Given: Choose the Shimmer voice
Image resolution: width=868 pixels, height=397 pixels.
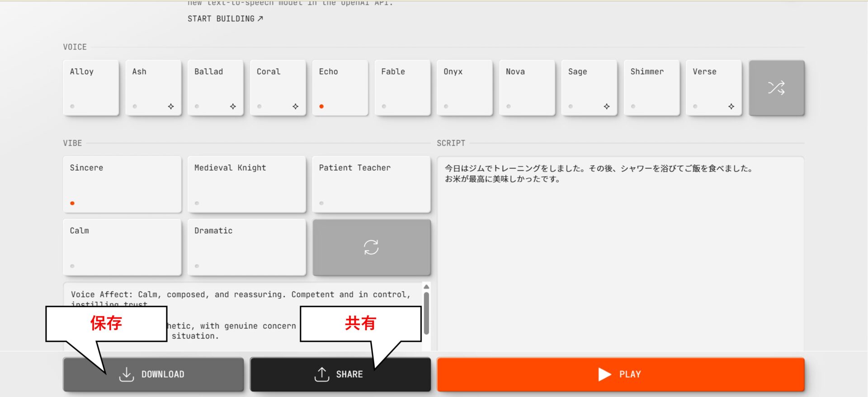Looking at the screenshot, I should tap(652, 88).
